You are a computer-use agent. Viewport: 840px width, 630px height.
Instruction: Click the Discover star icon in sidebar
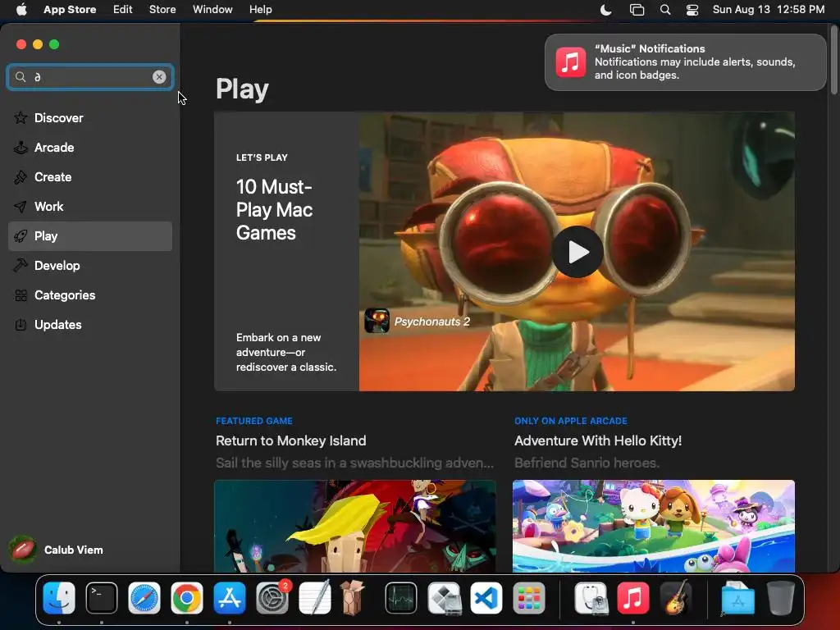point(21,118)
